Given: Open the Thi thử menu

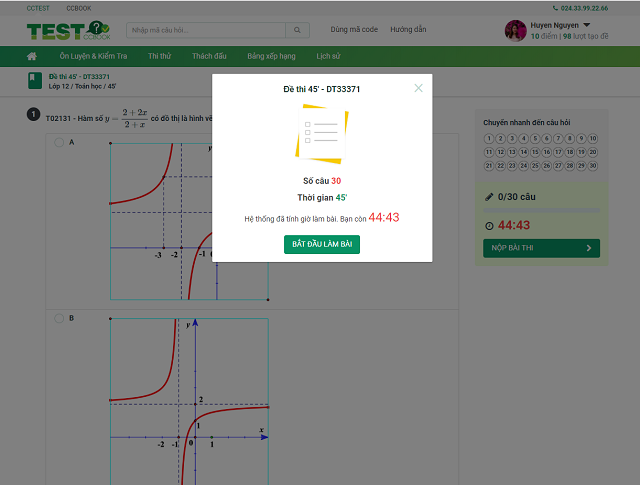Looking at the screenshot, I should 160,56.
